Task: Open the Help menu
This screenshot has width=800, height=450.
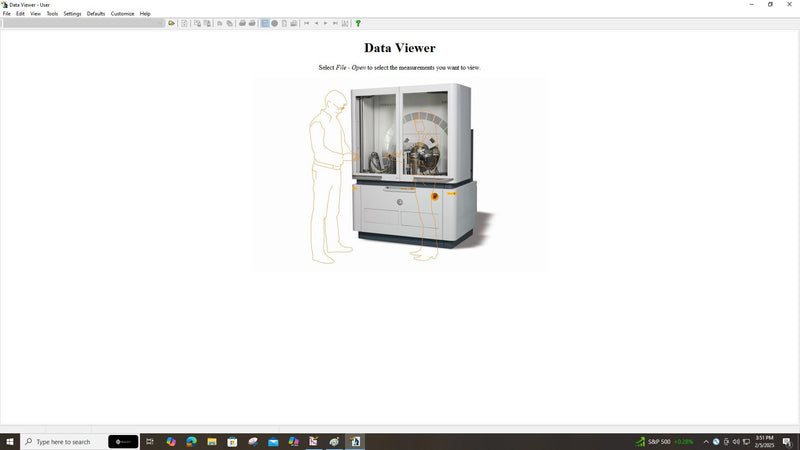Action: click(145, 14)
